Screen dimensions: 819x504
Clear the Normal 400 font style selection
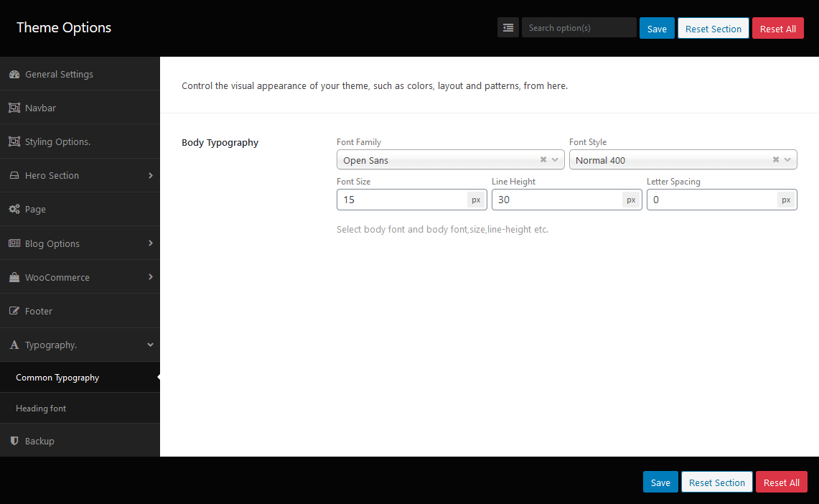coord(776,160)
